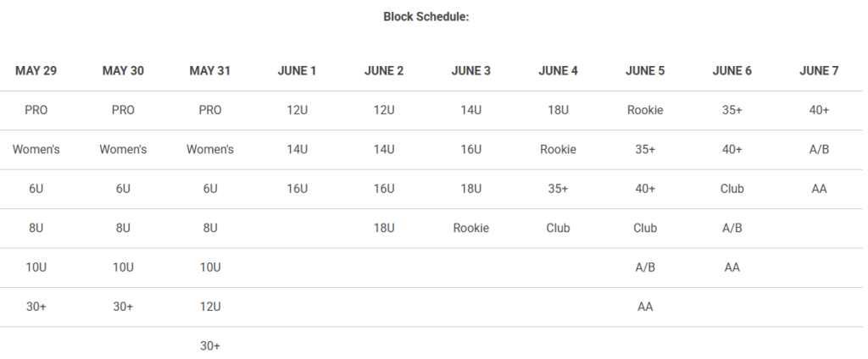Click the JUNE 4 column header
Viewport: 868px width, 359px height.
[558, 71]
